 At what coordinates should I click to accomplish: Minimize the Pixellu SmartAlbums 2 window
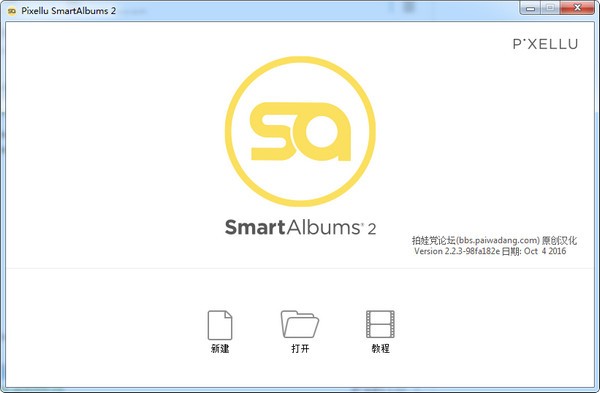[x=530, y=8]
